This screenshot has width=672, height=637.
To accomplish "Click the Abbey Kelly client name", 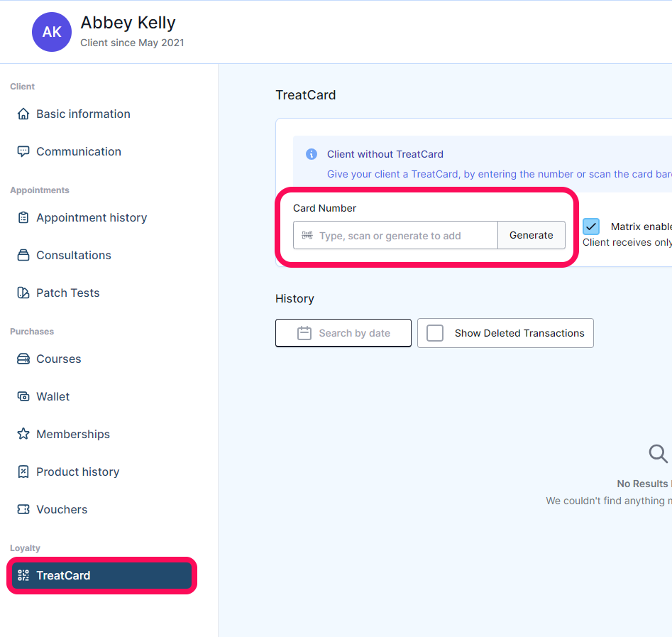I will pyautogui.click(x=128, y=23).
